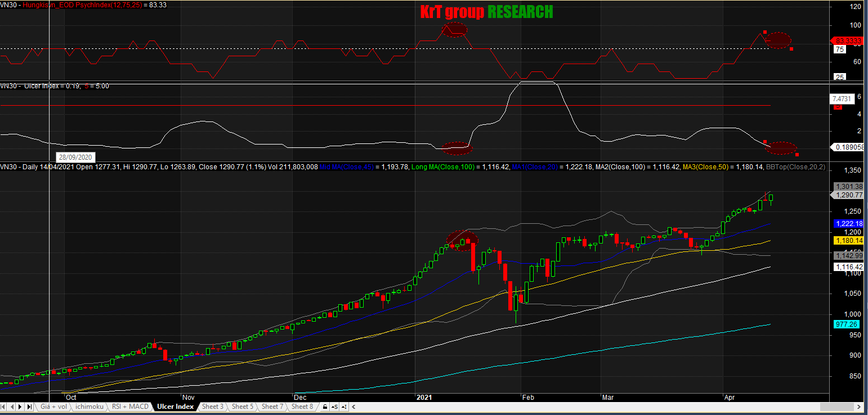Click the red 83.3333 value marker

[848, 40]
